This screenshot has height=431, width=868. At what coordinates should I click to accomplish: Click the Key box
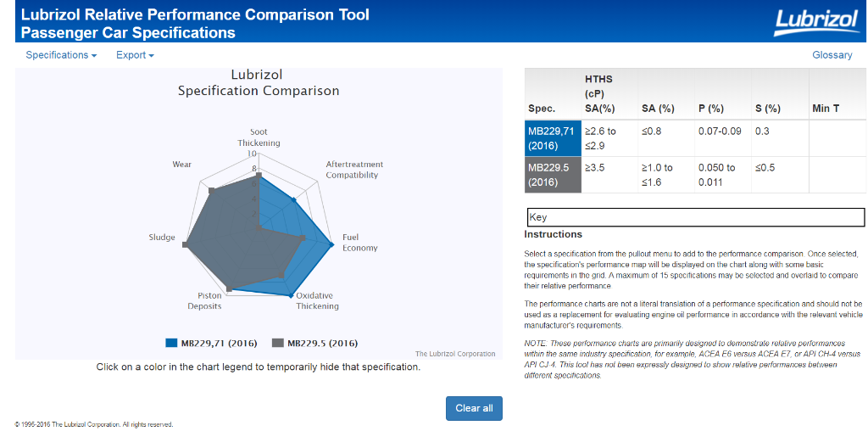695,217
